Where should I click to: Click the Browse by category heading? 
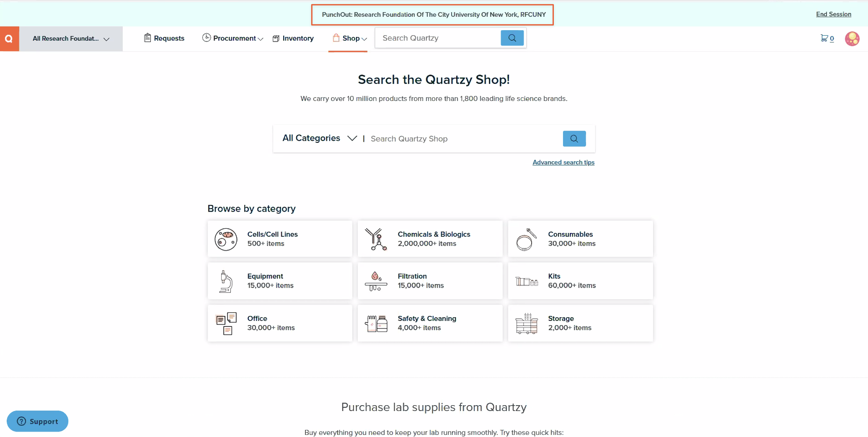251,209
